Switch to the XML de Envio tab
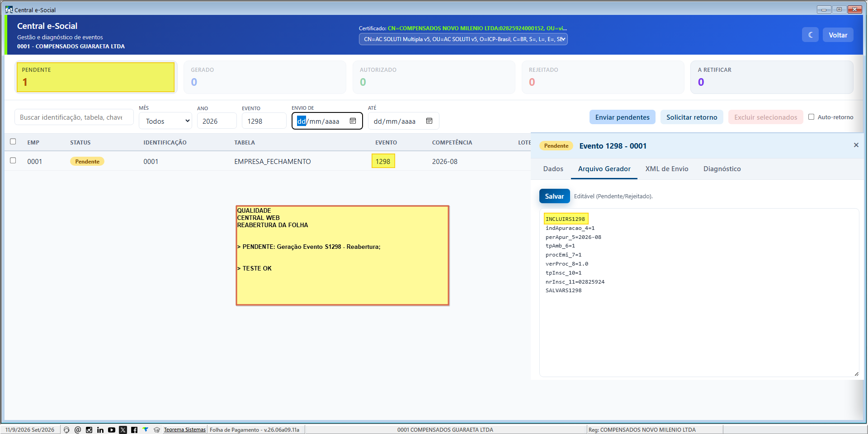The image size is (868, 434). tap(667, 169)
